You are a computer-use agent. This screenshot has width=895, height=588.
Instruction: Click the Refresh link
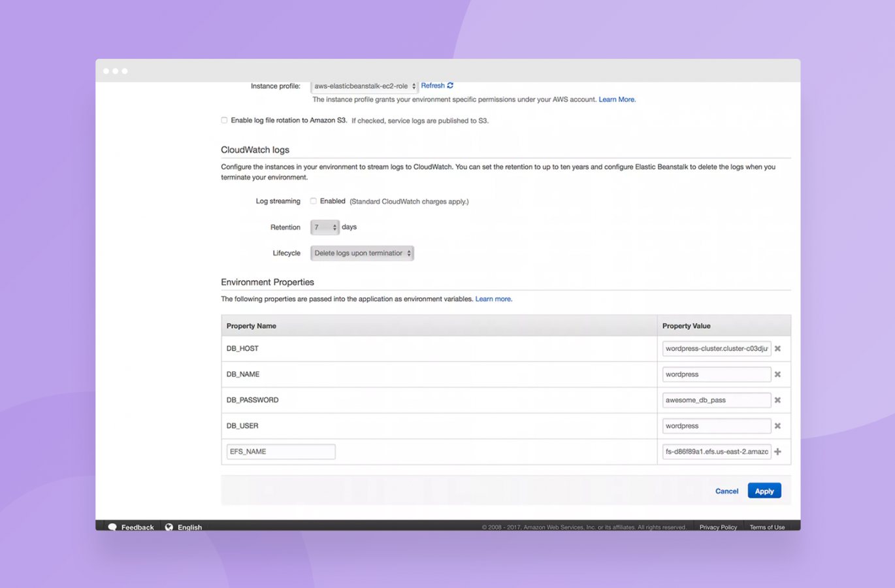click(x=432, y=86)
